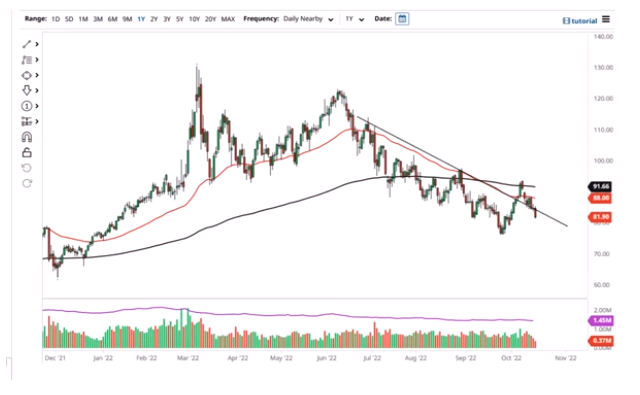Screen dimensions: 640x395
Task: Set range to 3Y
Action: tap(167, 19)
